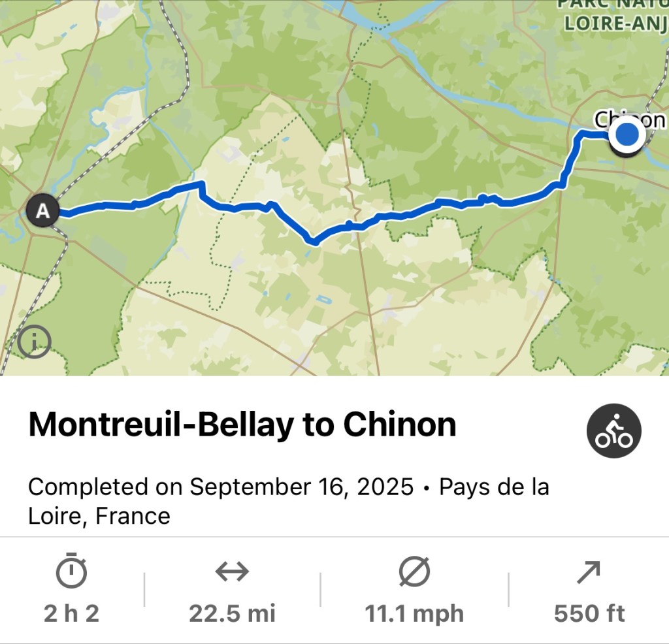Tap the LOIRE-ANJ park label on map
This screenshot has height=644, width=669.
point(615,24)
